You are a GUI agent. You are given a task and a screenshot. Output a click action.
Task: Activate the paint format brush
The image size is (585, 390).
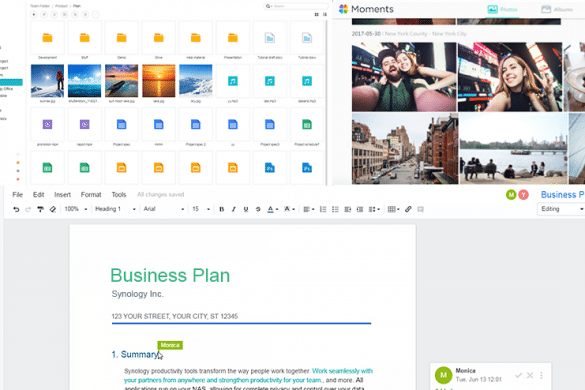pyautogui.click(x=40, y=209)
